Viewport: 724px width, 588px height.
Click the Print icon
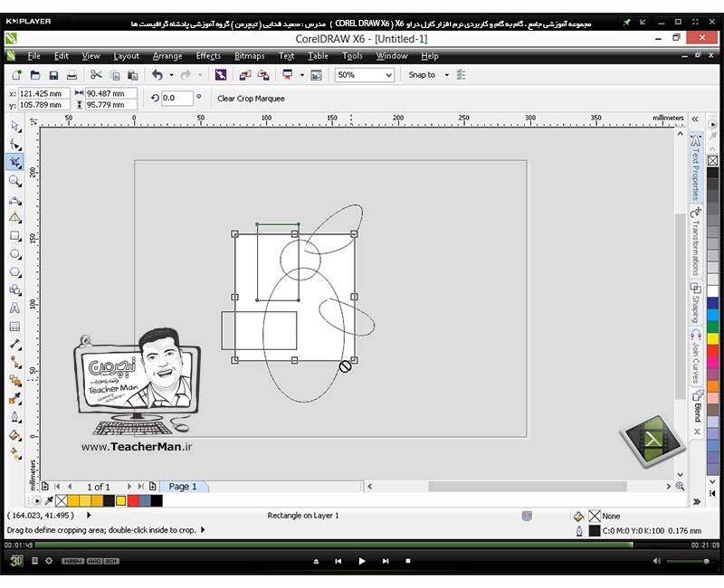coord(71,75)
